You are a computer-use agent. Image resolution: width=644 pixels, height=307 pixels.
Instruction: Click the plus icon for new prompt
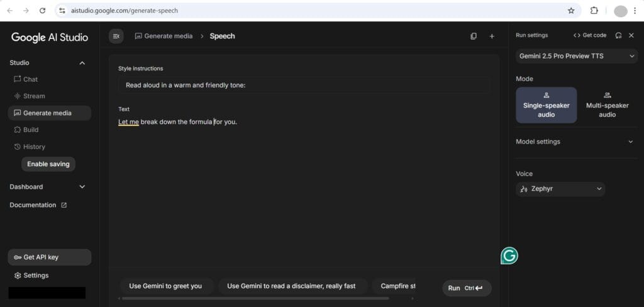click(x=492, y=36)
